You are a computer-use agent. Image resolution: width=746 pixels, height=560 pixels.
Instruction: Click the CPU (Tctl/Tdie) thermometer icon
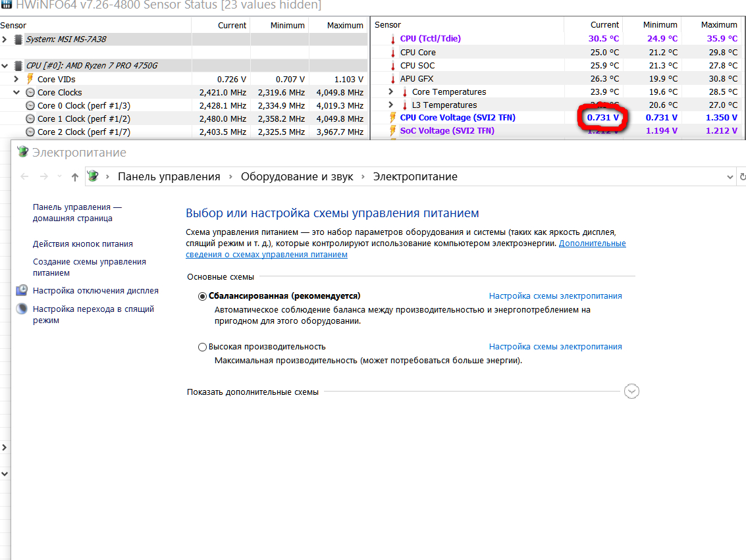[393, 39]
